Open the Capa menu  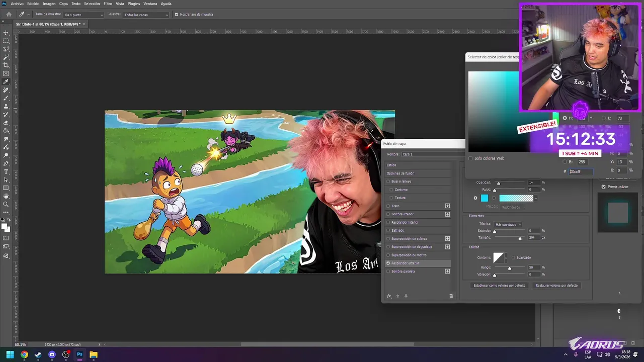click(x=63, y=4)
